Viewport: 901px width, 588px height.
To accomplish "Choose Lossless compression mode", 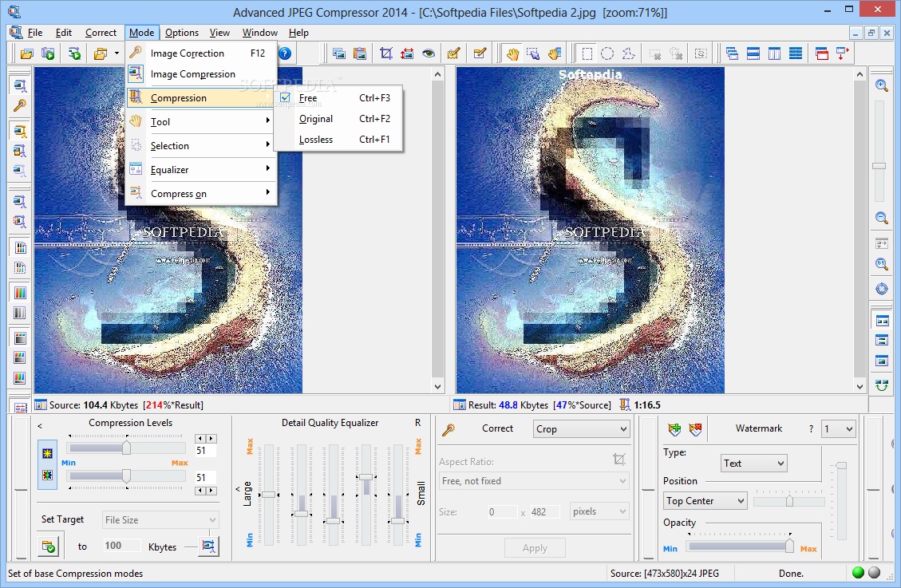I will pos(339,140).
